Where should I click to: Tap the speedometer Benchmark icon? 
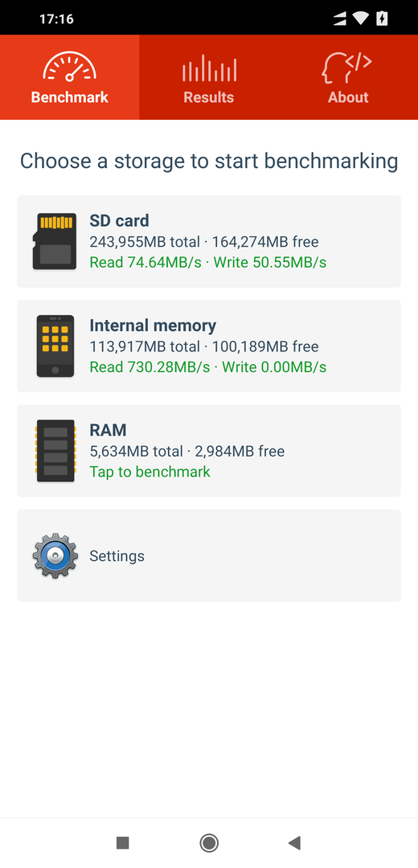pyautogui.click(x=70, y=66)
